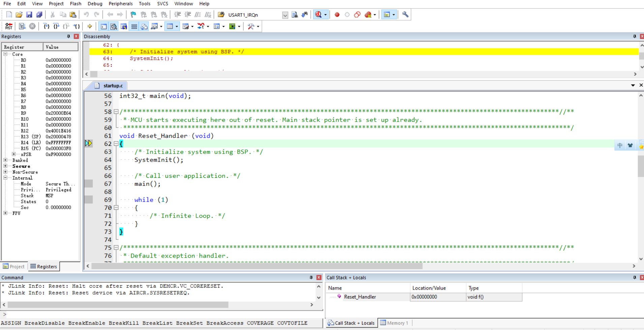Click the Step Into icon
Image resolution: width=644 pixels, height=330 pixels.
(x=46, y=26)
